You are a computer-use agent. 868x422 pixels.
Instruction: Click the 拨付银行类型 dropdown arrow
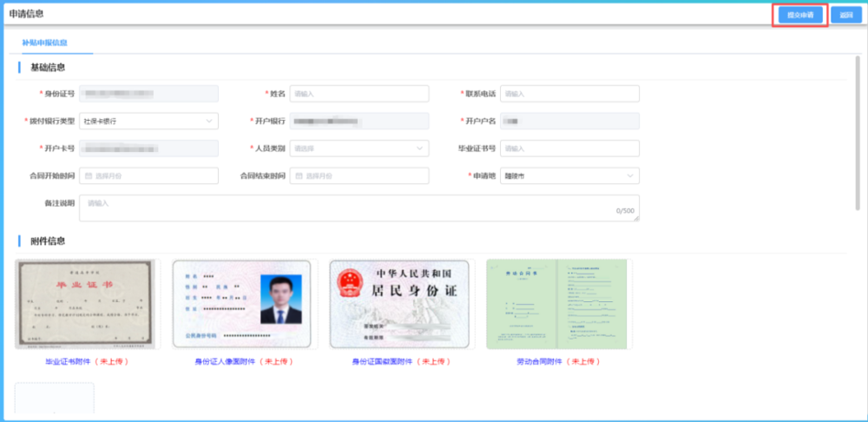tap(209, 121)
